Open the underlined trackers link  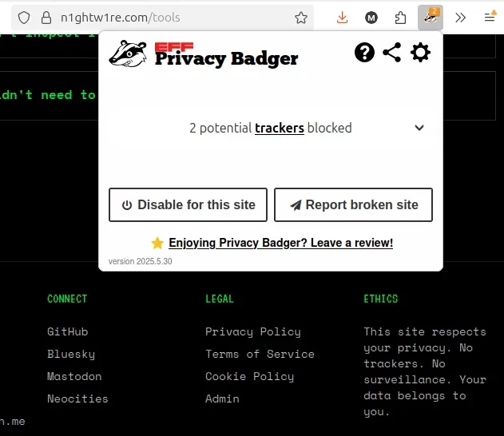coord(280,129)
